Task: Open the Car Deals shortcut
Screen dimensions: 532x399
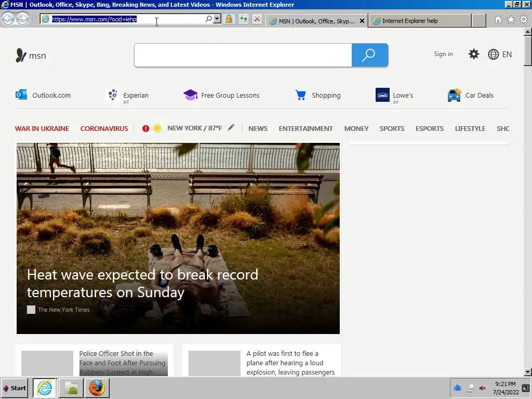Action: (x=471, y=95)
